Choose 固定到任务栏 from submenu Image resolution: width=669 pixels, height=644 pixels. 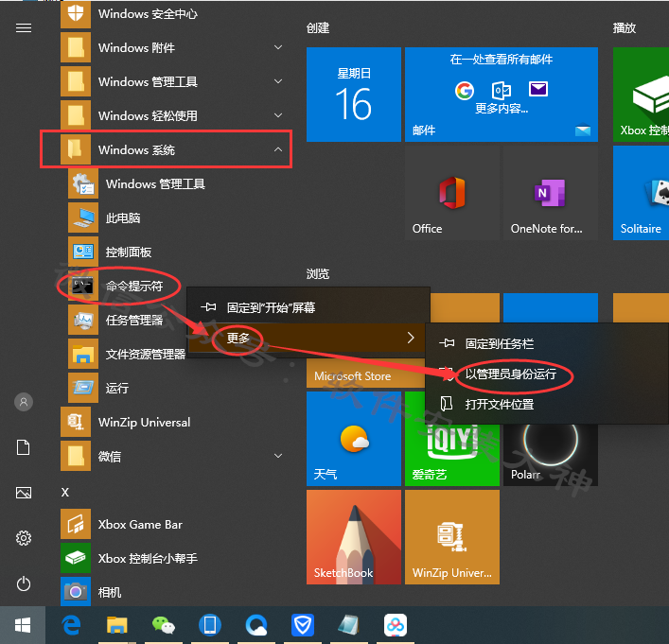click(x=547, y=344)
